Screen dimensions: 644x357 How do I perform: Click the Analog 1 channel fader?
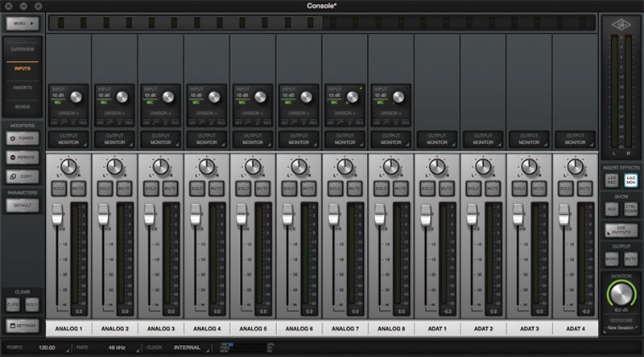(57, 214)
